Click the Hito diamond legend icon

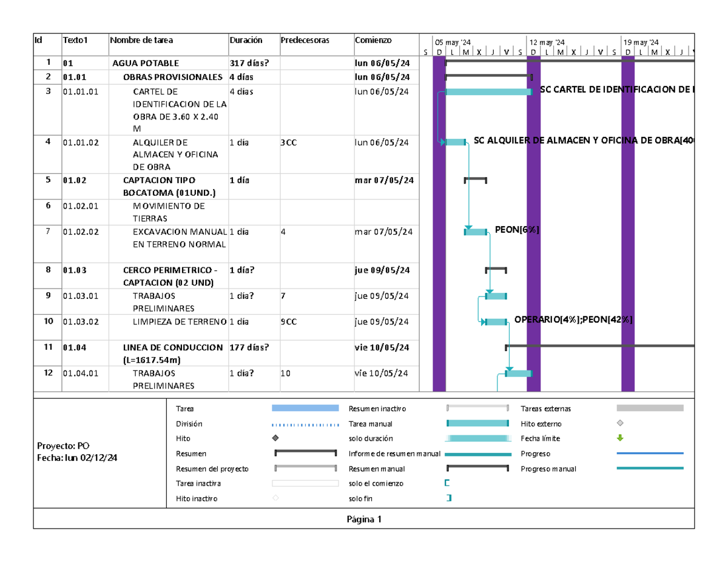click(275, 438)
